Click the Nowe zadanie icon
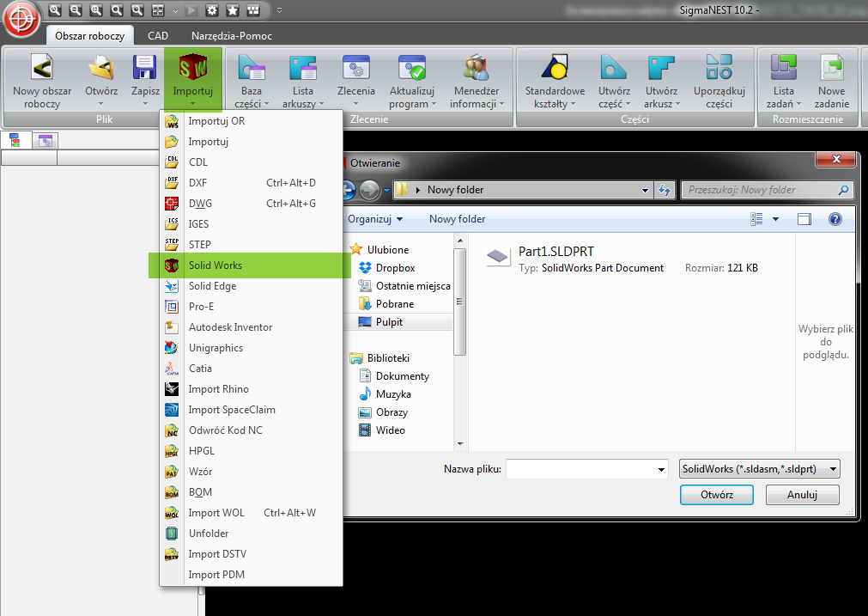The height and width of the screenshot is (616, 868). tap(831, 68)
